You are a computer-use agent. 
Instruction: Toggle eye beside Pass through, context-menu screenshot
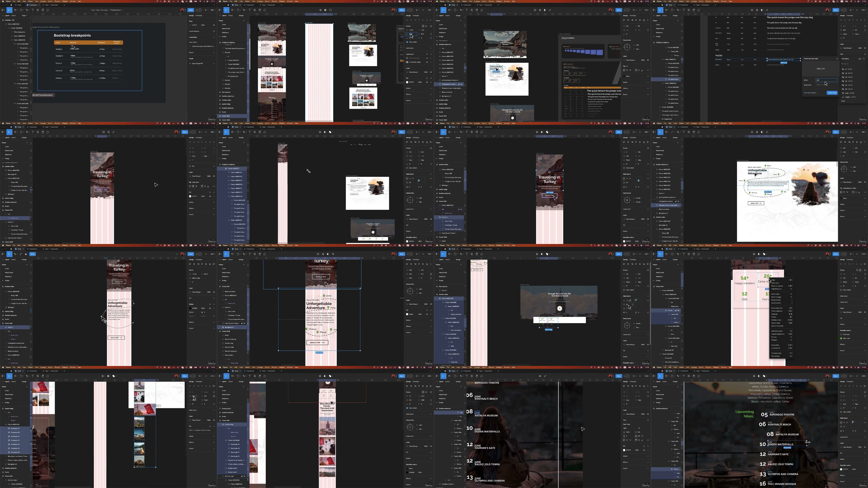tap(865, 312)
